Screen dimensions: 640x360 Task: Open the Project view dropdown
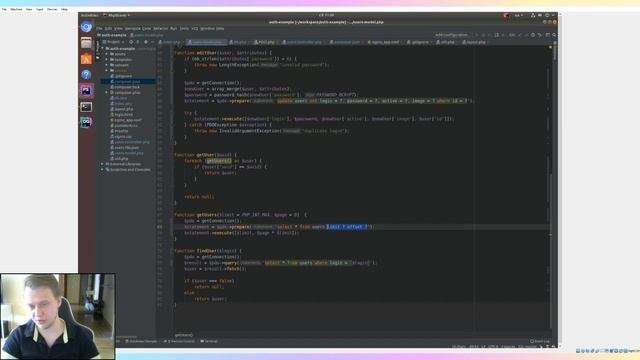[114, 42]
